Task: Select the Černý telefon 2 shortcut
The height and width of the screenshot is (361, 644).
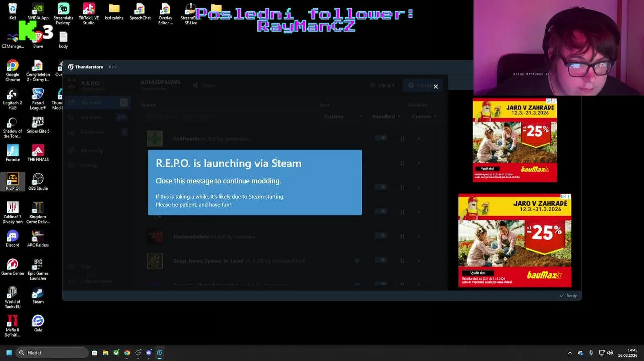Action: [38, 71]
